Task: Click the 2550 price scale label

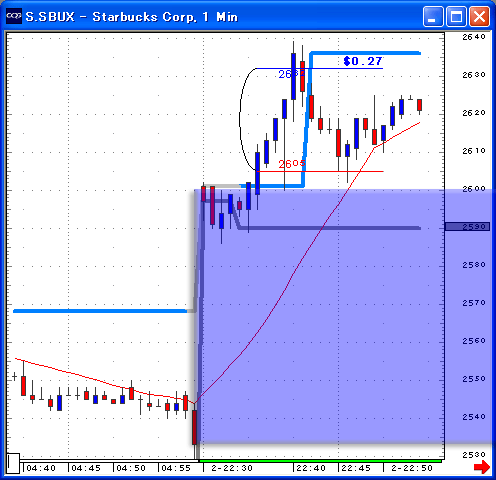Action: 474,379
